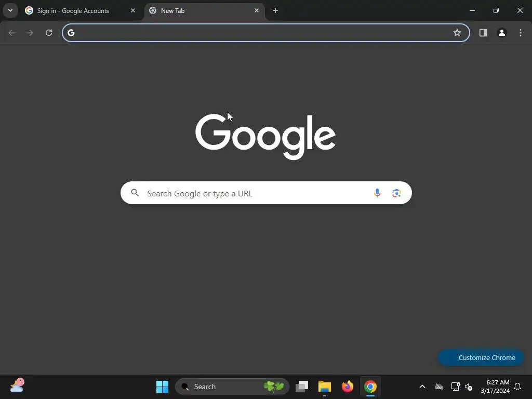
Task: Switch to Sign in - Google Accounts tab
Action: (81, 10)
